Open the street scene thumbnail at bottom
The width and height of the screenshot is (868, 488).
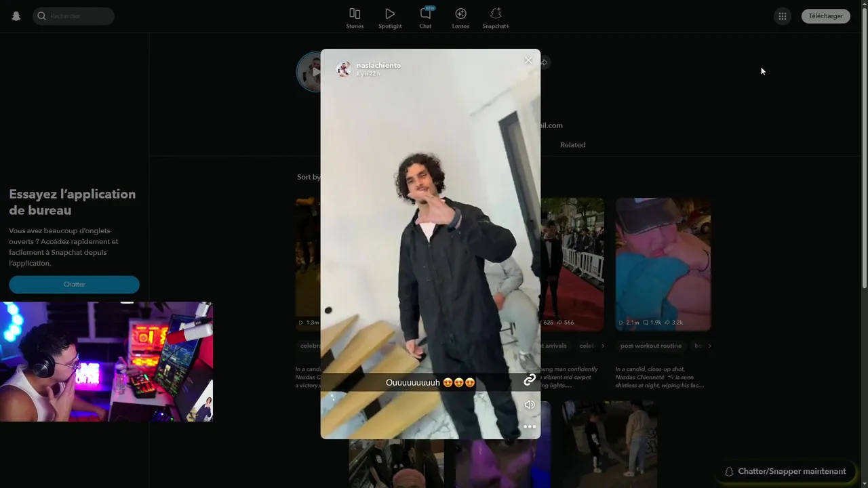[610, 444]
